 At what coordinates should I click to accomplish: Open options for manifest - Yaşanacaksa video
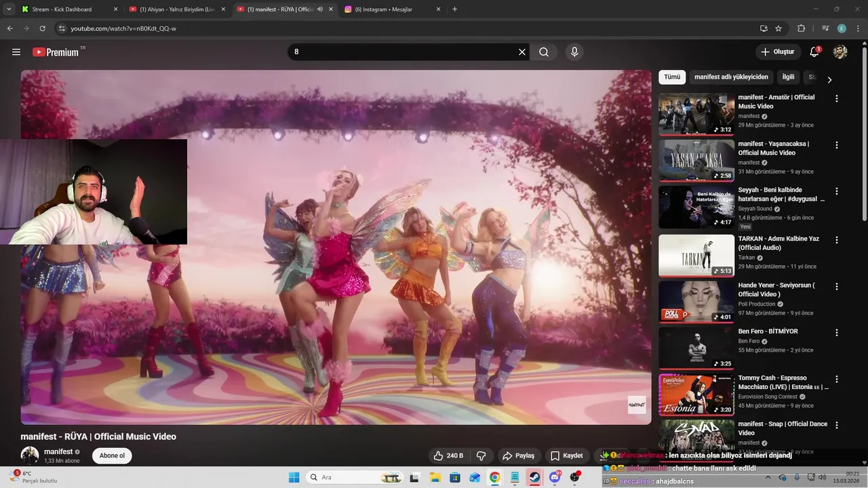[x=837, y=145]
